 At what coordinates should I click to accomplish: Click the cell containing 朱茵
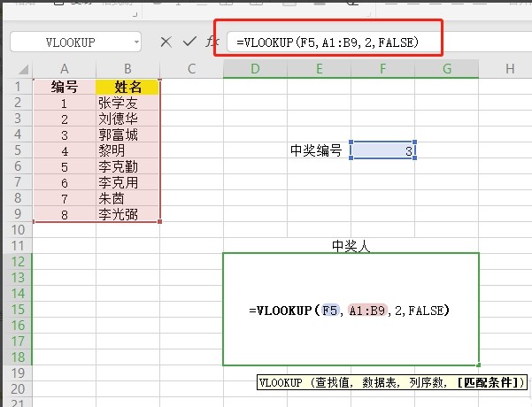click(x=127, y=198)
